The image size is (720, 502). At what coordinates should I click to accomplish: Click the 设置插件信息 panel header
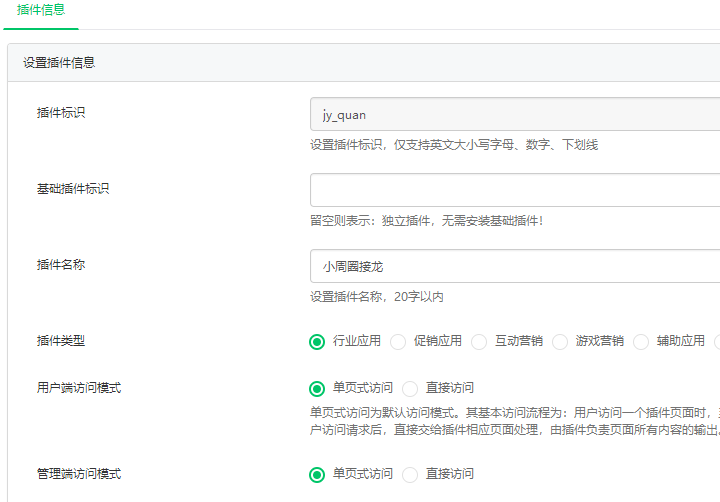59,62
